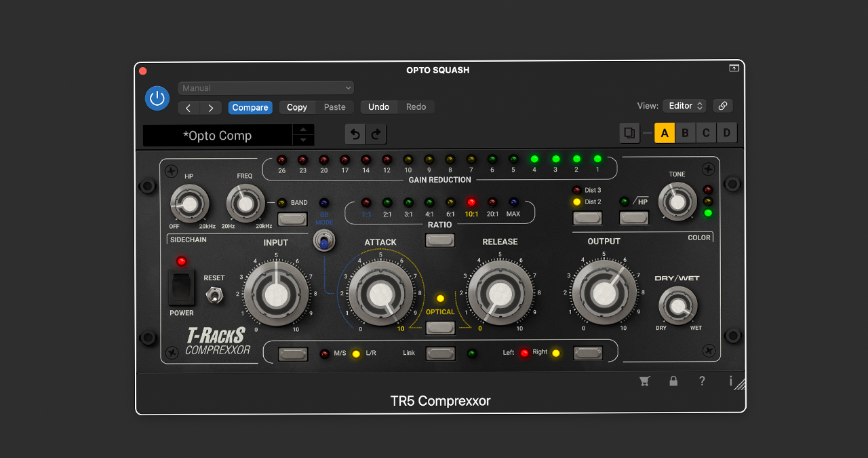This screenshot has height=458, width=868.
Task: Flip the GR MODE toggle switch
Action: [x=323, y=242]
